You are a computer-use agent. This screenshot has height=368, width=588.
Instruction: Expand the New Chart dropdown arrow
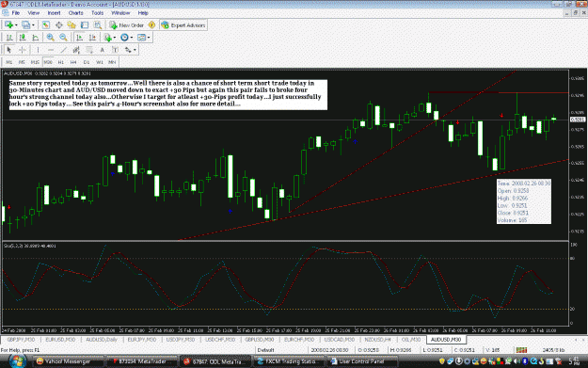(16, 25)
